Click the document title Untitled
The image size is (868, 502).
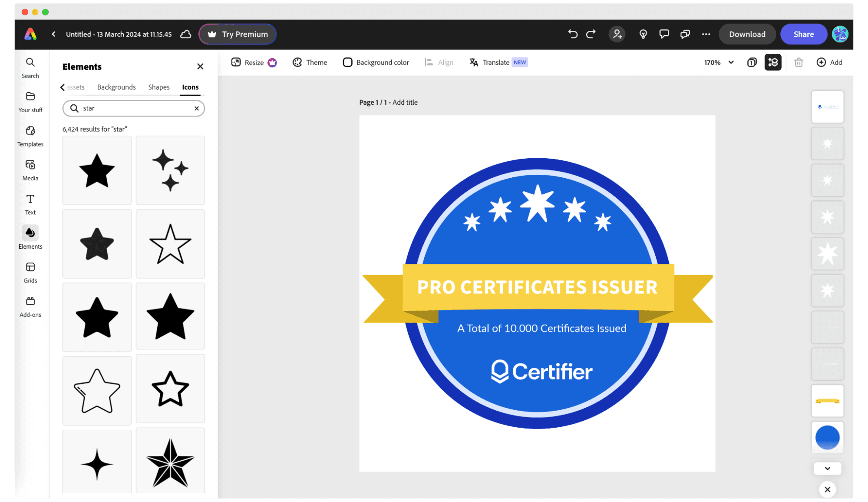(119, 34)
